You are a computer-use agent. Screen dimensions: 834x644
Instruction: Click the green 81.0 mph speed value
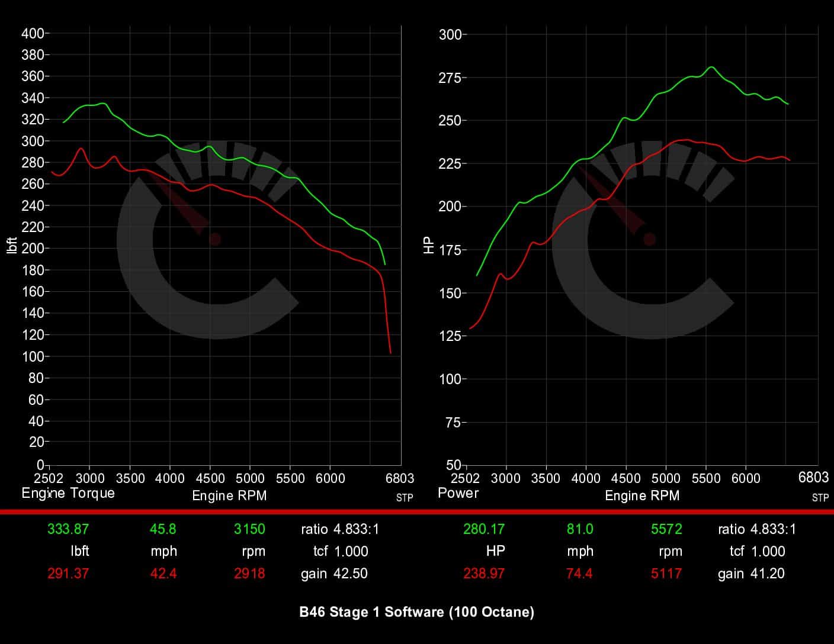tap(580, 529)
